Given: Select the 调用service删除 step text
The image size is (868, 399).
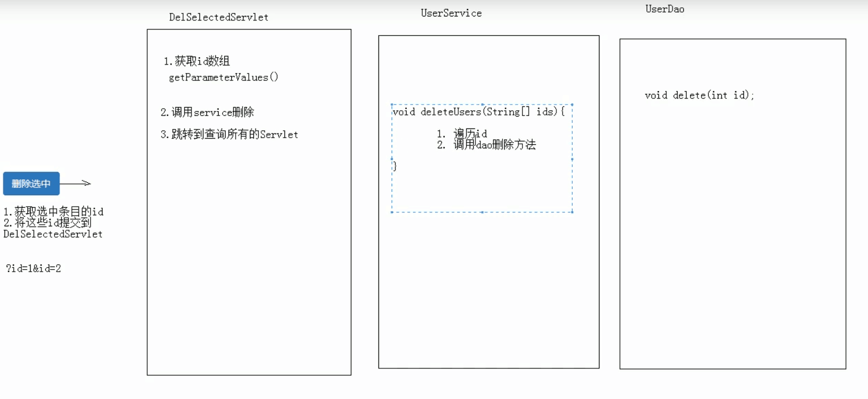Looking at the screenshot, I should (x=210, y=112).
